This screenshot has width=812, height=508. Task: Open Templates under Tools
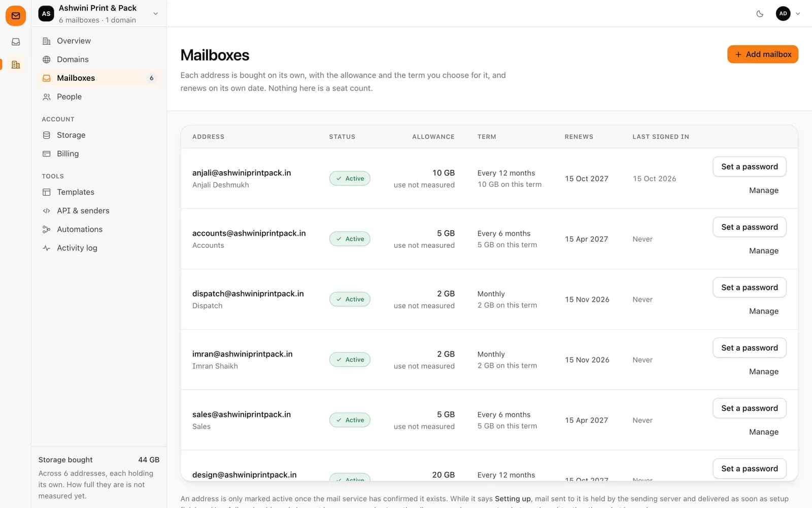pyautogui.click(x=99, y=192)
